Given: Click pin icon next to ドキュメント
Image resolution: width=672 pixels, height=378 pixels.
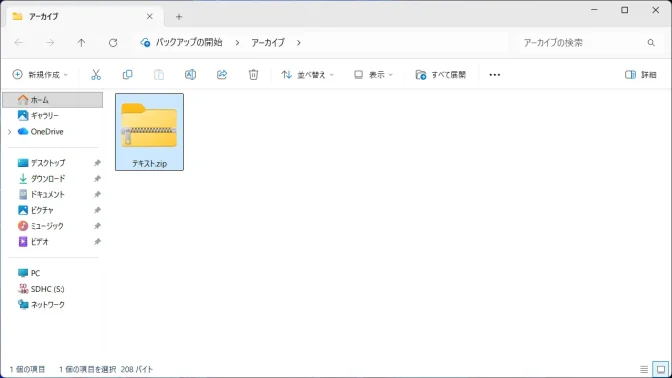Looking at the screenshot, I should [97, 195].
